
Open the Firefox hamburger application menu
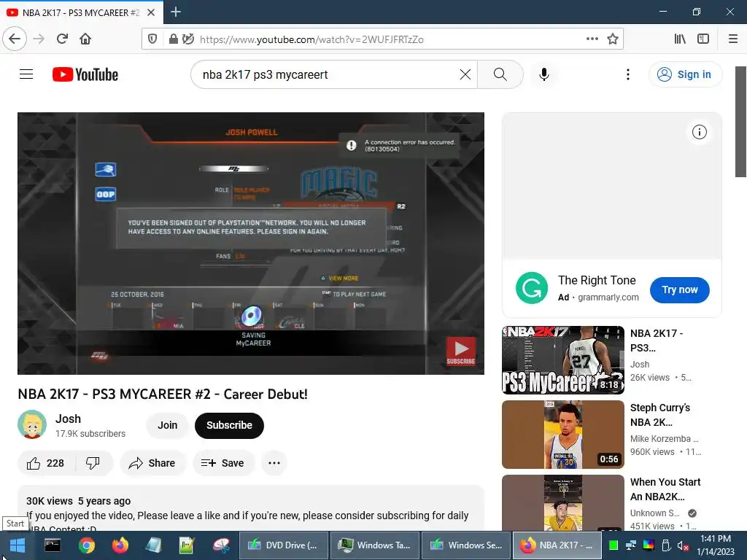click(x=733, y=39)
